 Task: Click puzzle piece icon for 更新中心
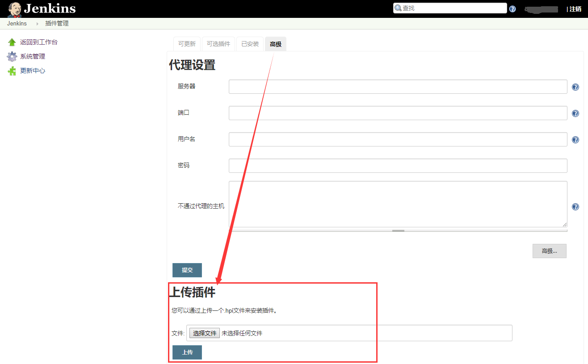tap(12, 71)
